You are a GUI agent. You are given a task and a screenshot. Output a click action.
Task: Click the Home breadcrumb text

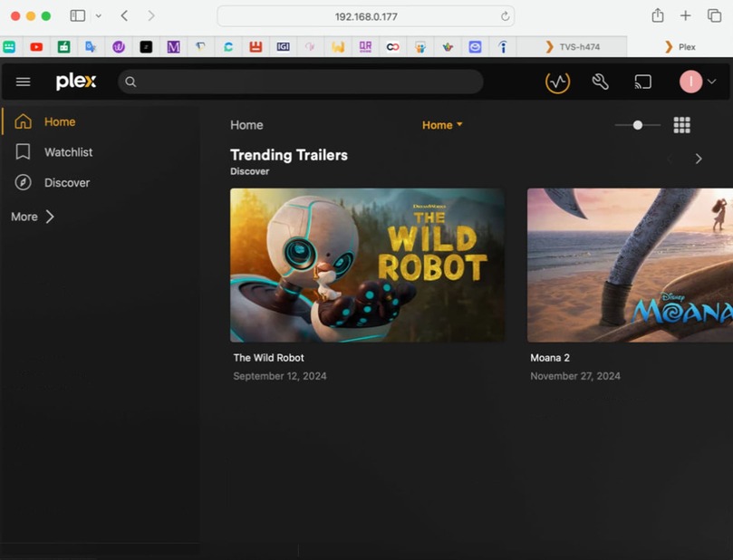246,125
